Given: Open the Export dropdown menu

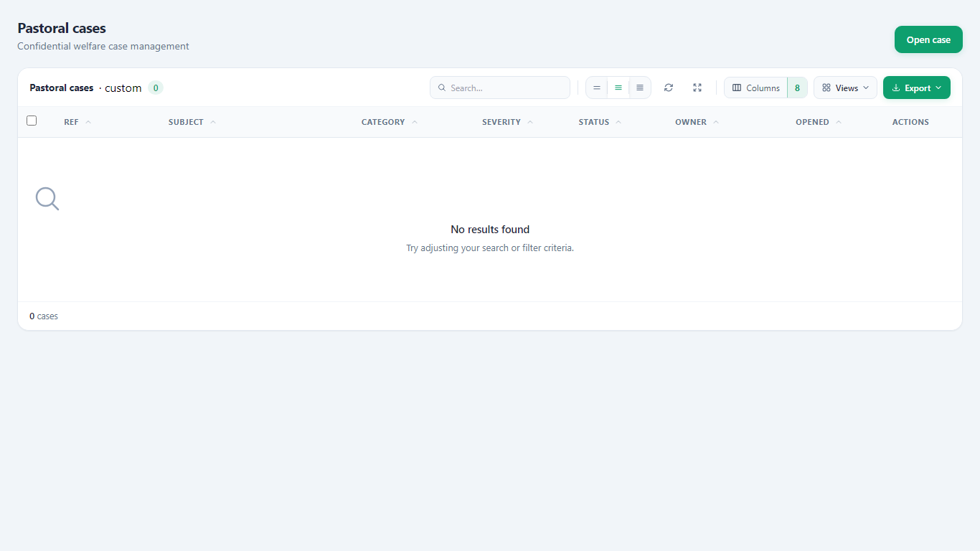Looking at the screenshot, I should click(x=917, y=88).
